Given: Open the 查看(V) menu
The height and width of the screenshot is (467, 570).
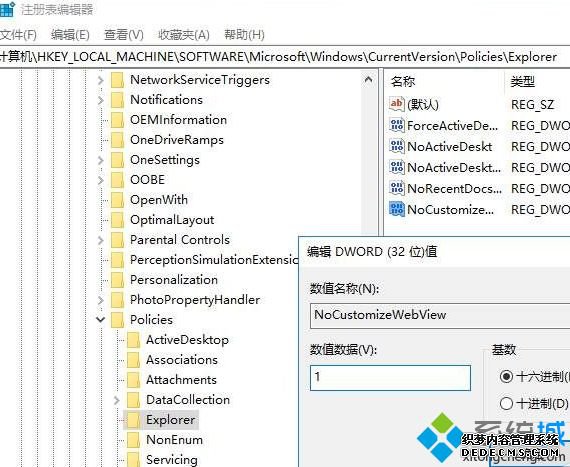Looking at the screenshot, I should (124, 35).
